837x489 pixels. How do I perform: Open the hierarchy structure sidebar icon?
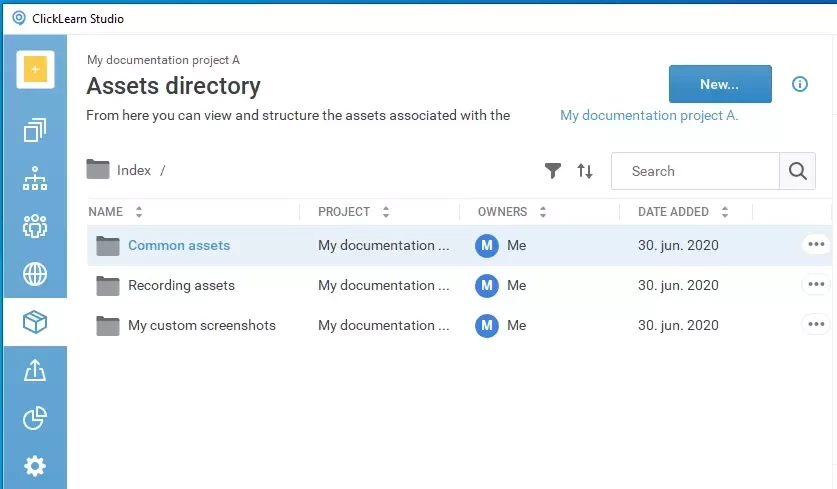click(35, 179)
